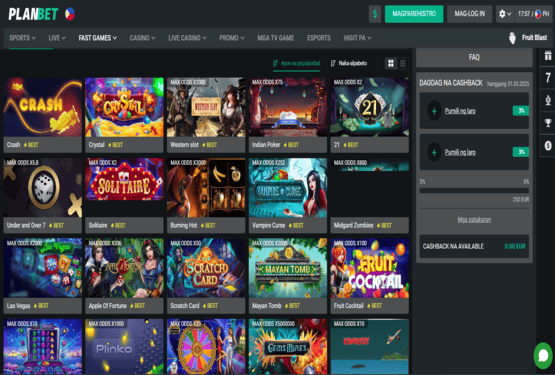Open the Fruit Blast shortcut
This screenshot has height=375, width=555.
coord(528,38)
